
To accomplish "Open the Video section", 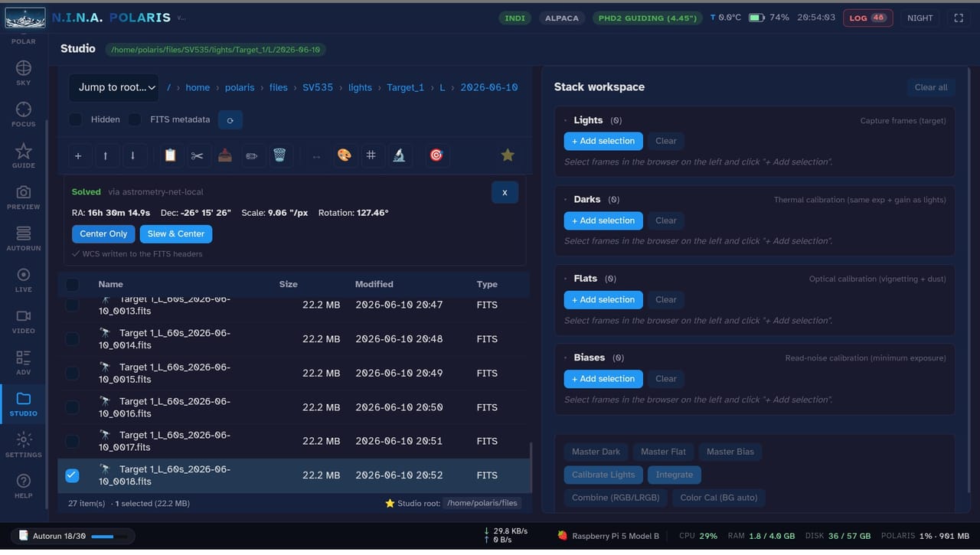I will tap(24, 321).
